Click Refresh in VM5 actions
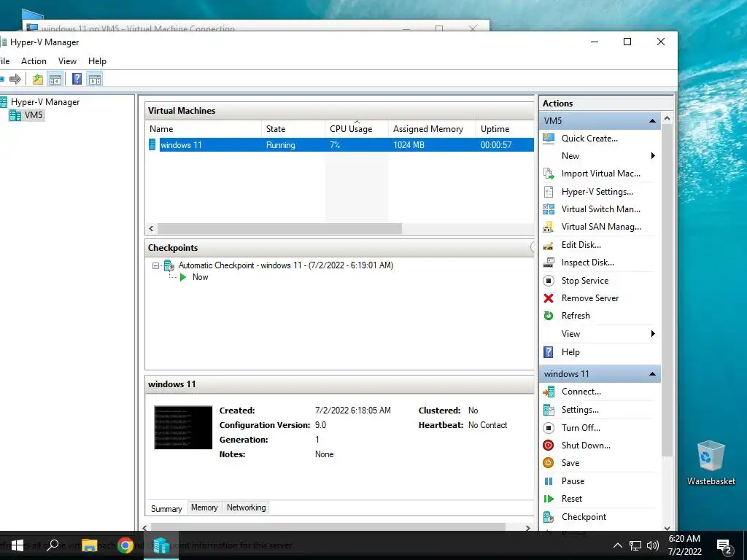Image resolution: width=747 pixels, height=560 pixels. tap(576, 315)
